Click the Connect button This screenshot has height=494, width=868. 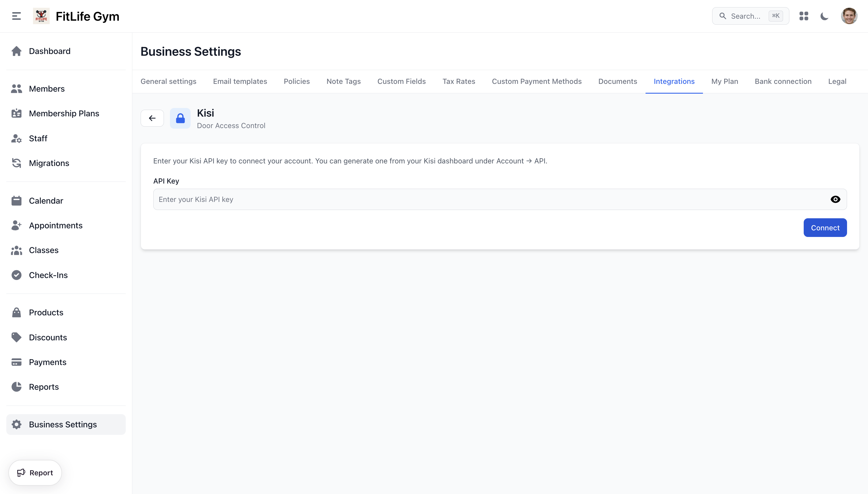(x=825, y=228)
